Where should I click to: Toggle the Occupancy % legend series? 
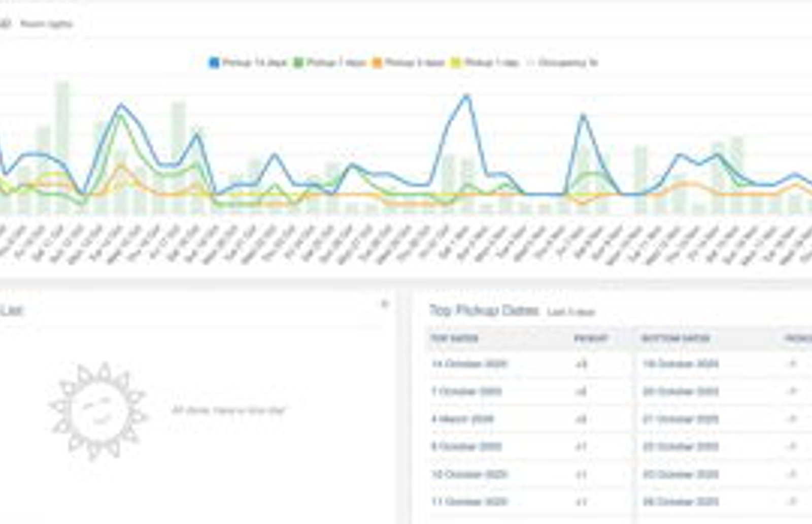[x=562, y=63]
